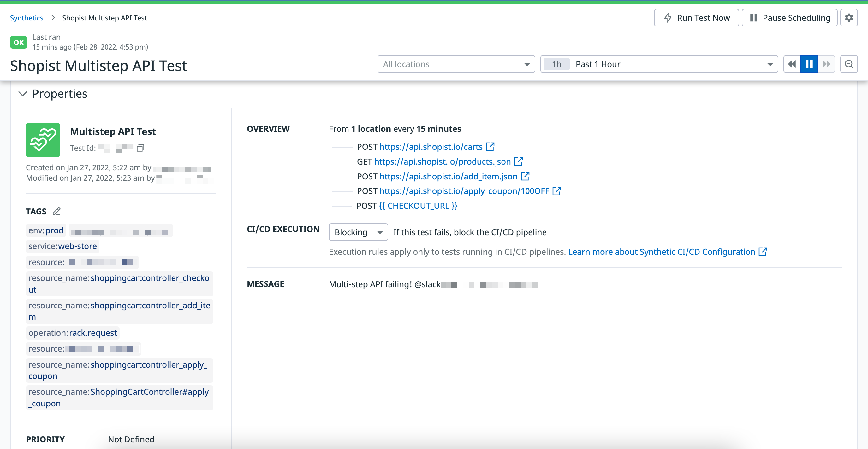Edit tags with the pencil icon

[x=56, y=211]
